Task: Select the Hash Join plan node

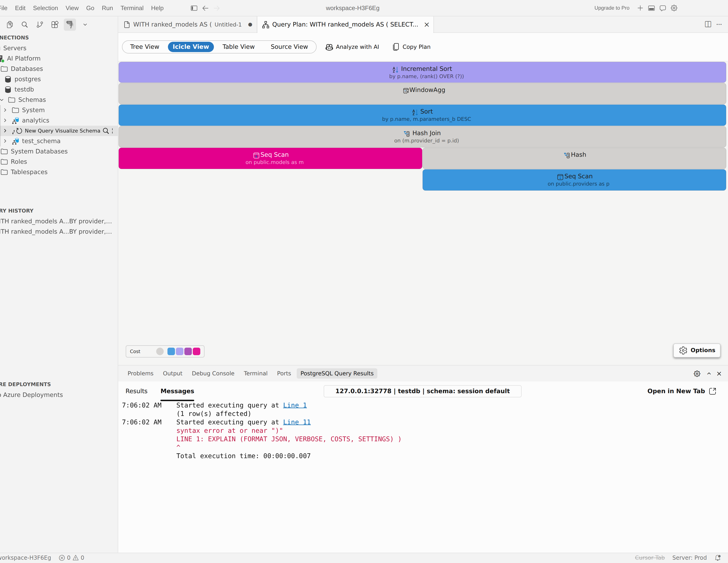Action: tap(422, 136)
